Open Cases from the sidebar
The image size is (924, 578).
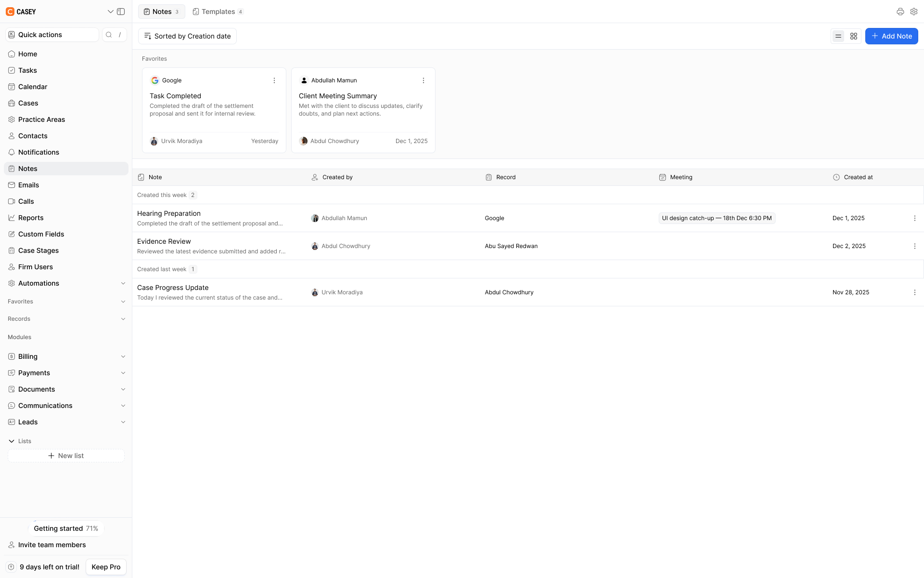click(x=66, y=103)
